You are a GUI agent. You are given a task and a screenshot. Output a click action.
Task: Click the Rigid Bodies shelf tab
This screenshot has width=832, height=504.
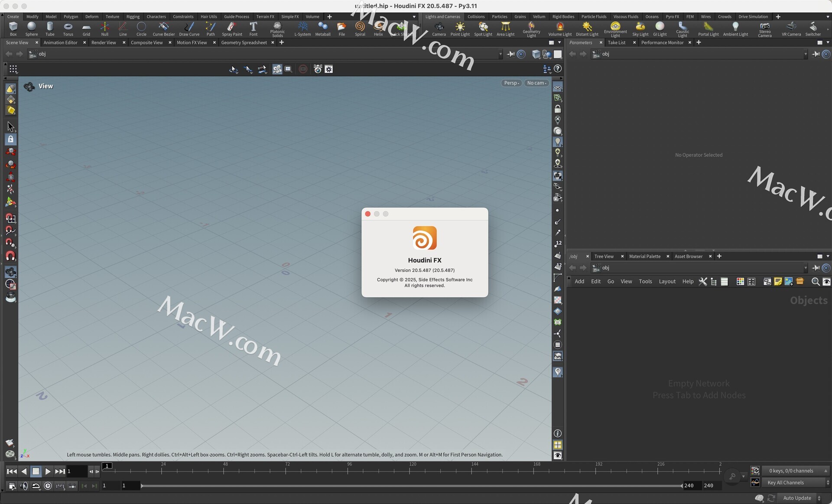pyautogui.click(x=563, y=16)
